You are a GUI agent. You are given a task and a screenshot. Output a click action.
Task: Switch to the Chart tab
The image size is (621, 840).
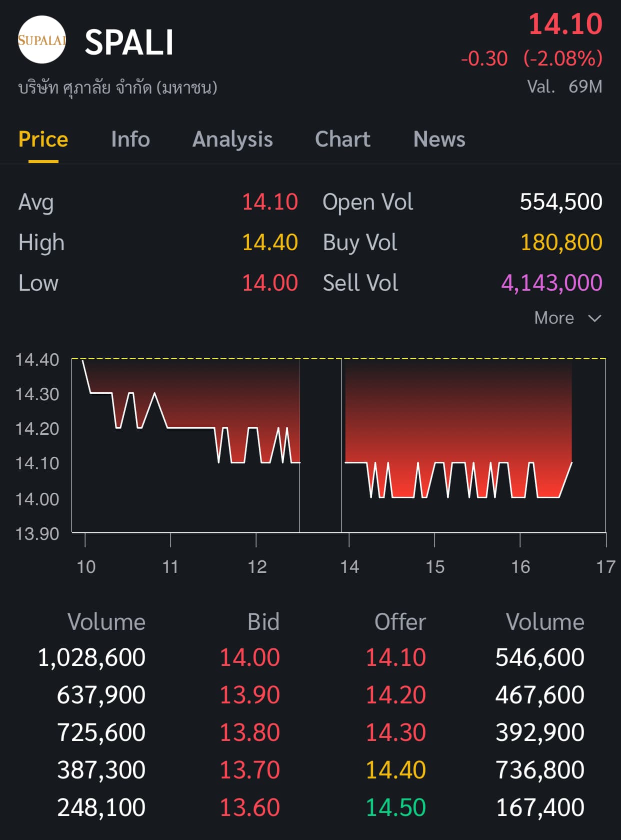(x=342, y=139)
